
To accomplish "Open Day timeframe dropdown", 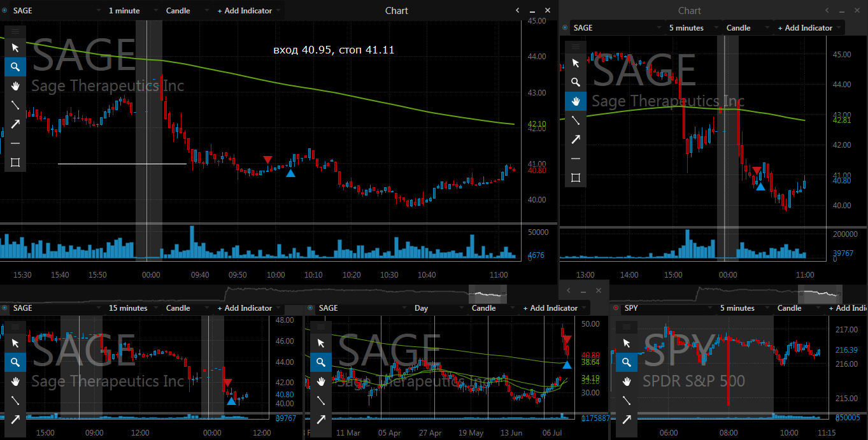I will (439, 308).
